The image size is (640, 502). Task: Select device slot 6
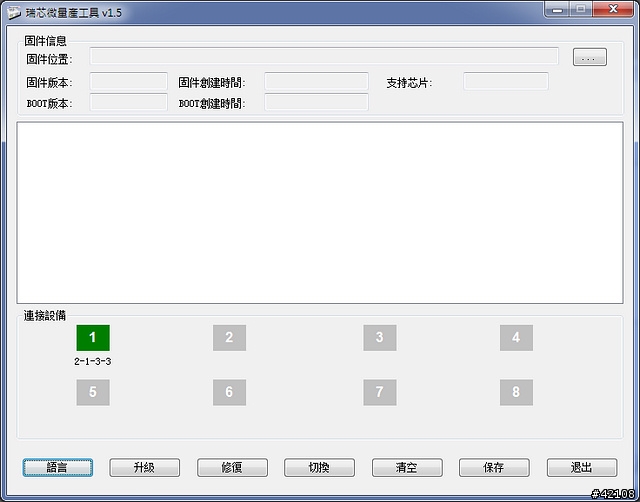pyautogui.click(x=229, y=393)
